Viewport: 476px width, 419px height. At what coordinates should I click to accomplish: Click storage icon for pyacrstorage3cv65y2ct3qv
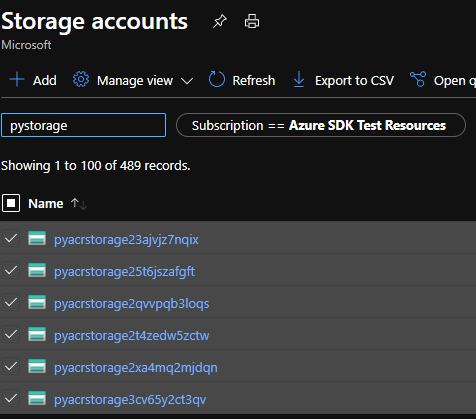pos(37,398)
